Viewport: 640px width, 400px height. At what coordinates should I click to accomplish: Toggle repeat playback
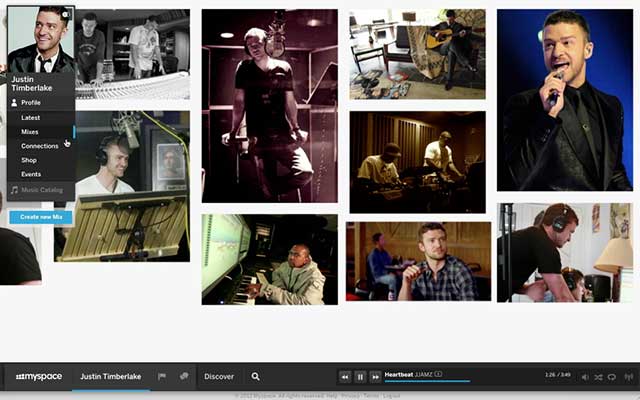point(611,377)
